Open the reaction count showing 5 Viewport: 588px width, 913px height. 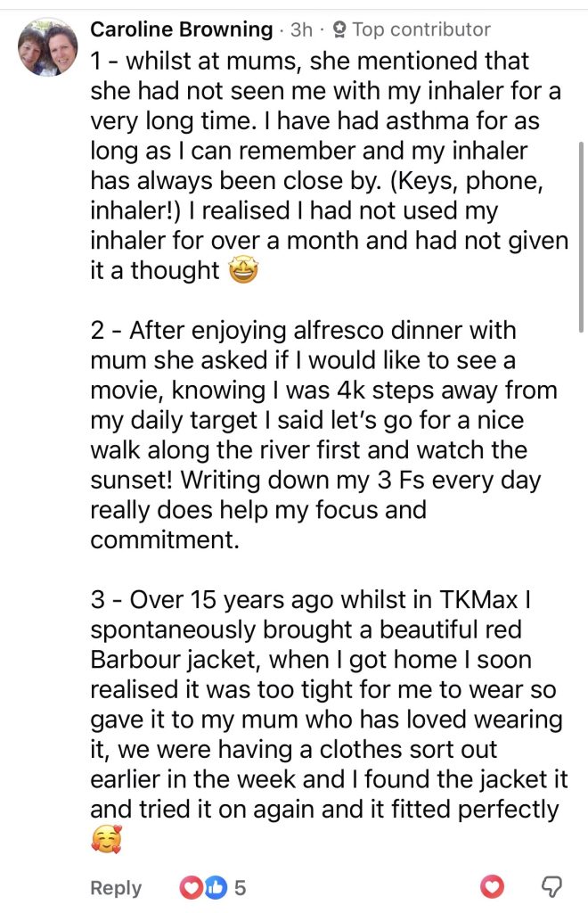click(x=241, y=887)
